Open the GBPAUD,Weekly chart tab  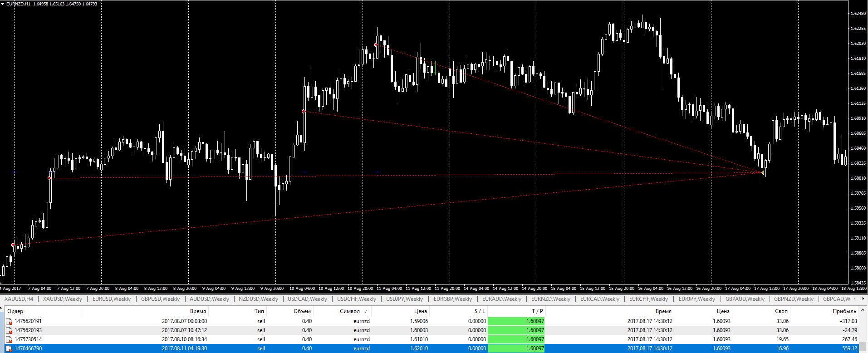(745, 299)
